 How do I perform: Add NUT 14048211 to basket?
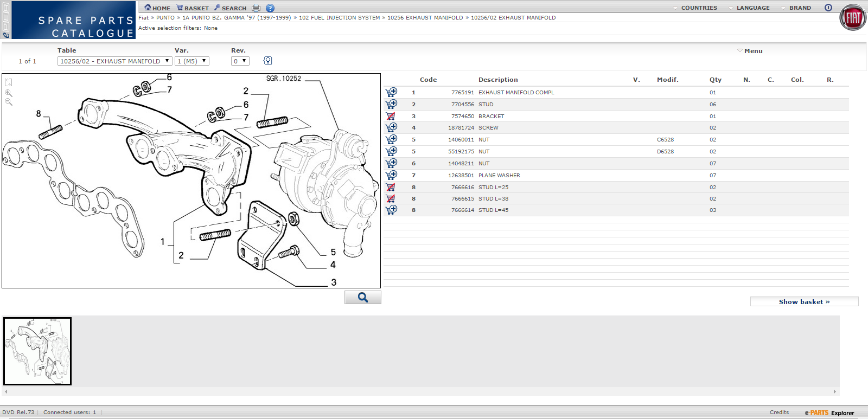pyautogui.click(x=391, y=163)
